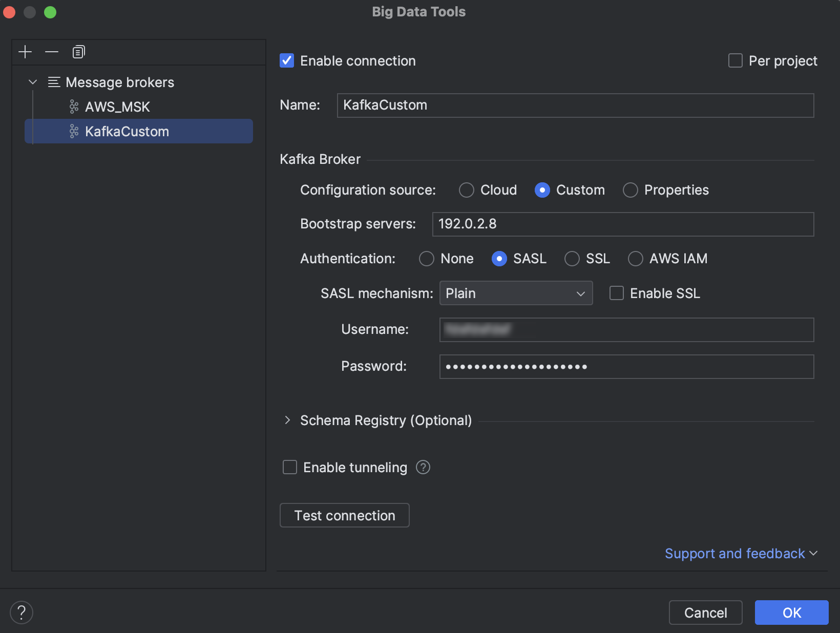Enable the Per project option

tap(735, 60)
